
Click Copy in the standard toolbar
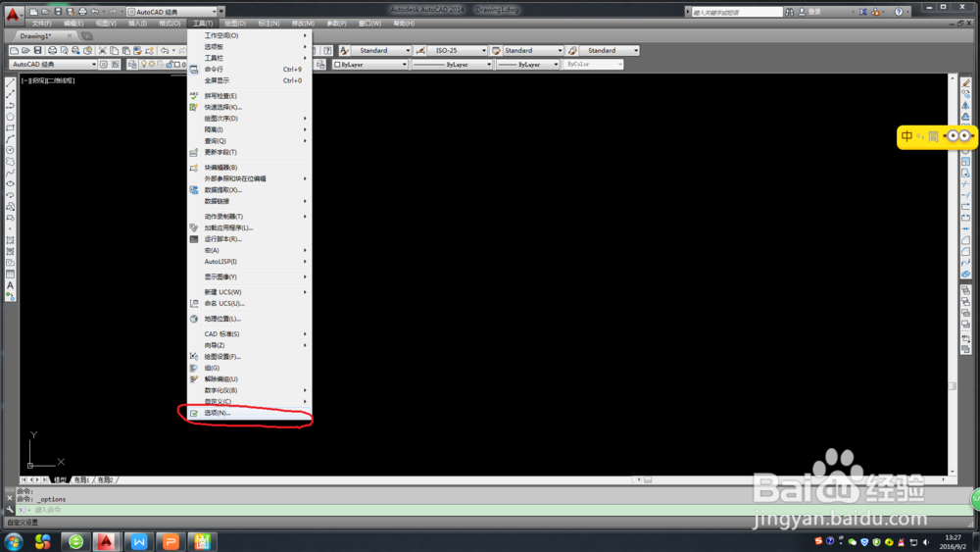(115, 51)
